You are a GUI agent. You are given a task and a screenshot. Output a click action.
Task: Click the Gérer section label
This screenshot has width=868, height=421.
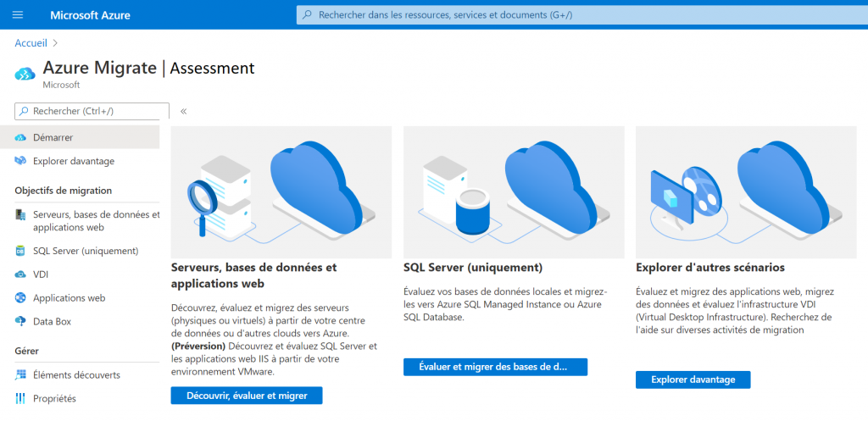coord(26,351)
